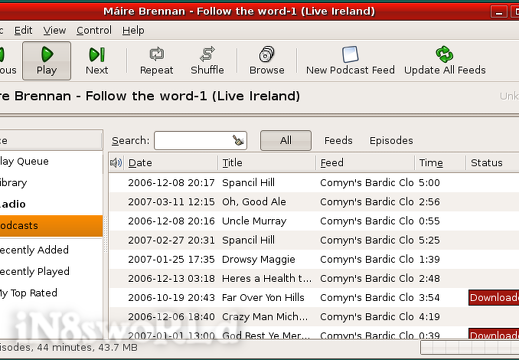The height and width of the screenshot is (360, 519).
Task: Toggle Shuffle mode
Action: pos(207,61)
